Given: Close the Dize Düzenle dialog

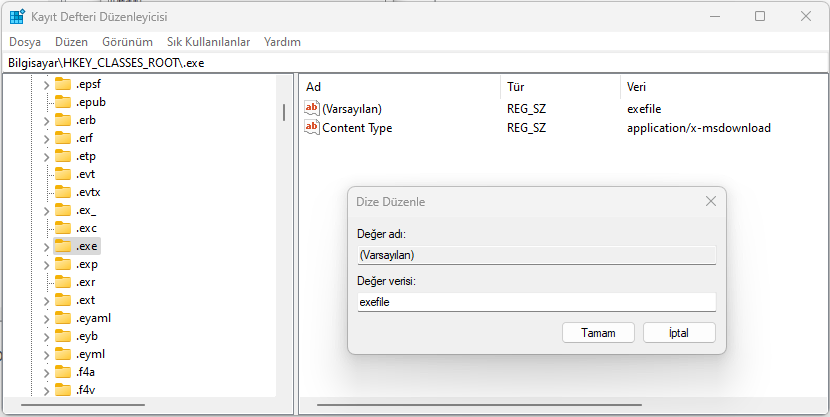Looking at the screenshot, I should [x=710, y=202].
